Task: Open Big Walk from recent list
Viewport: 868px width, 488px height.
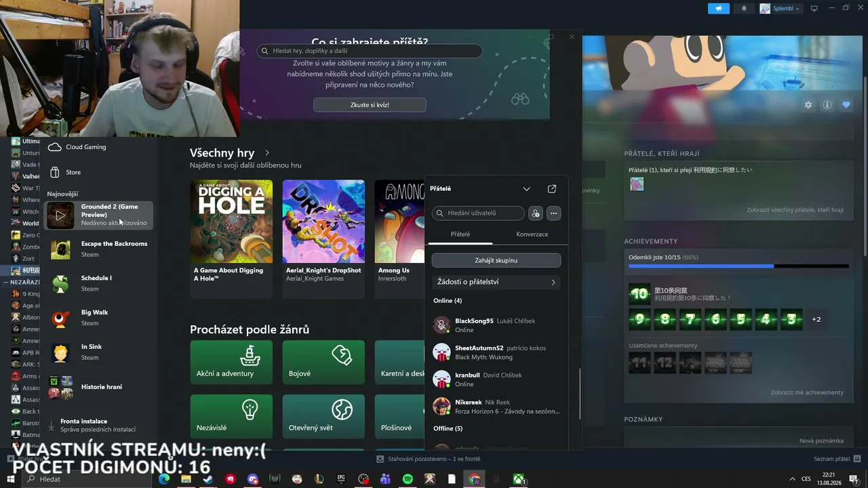Action: click(x=99, y=318)
